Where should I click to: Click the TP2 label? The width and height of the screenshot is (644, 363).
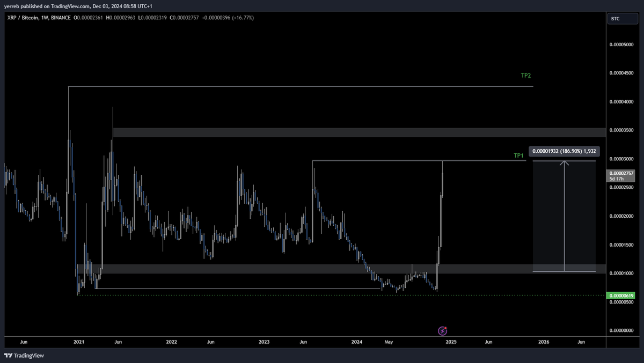[526, 76]
